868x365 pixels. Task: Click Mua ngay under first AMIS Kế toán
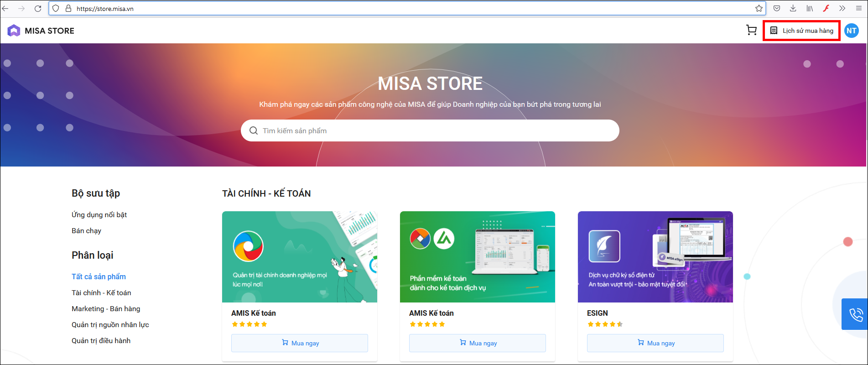(x=299, y=343)
